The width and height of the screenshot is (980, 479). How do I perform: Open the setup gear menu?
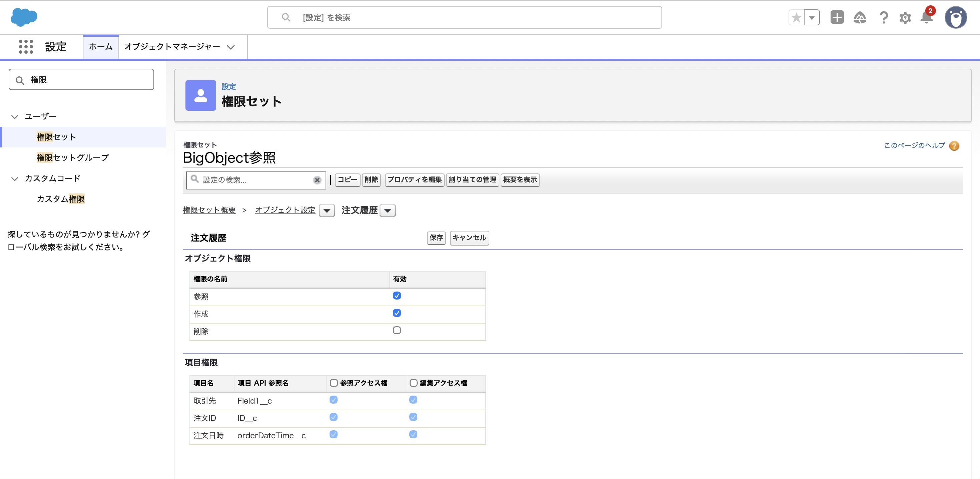click(905, 18)
